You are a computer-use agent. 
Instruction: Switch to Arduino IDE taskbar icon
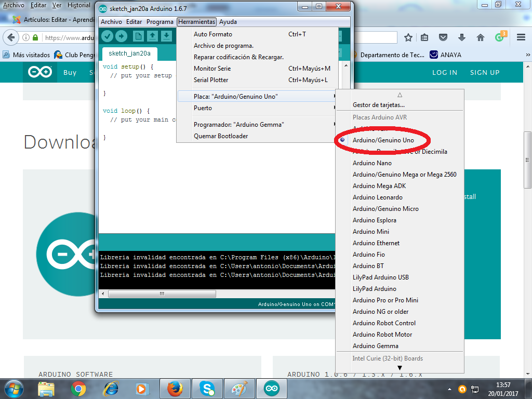coord(272,389)
